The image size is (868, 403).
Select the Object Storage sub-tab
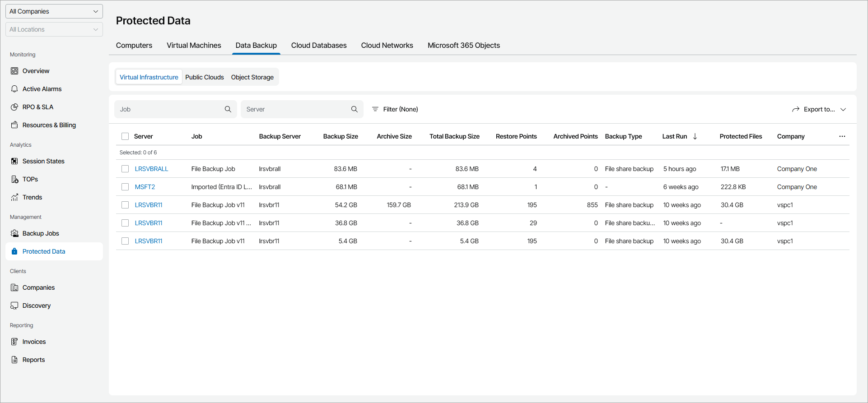pos(252,77)
